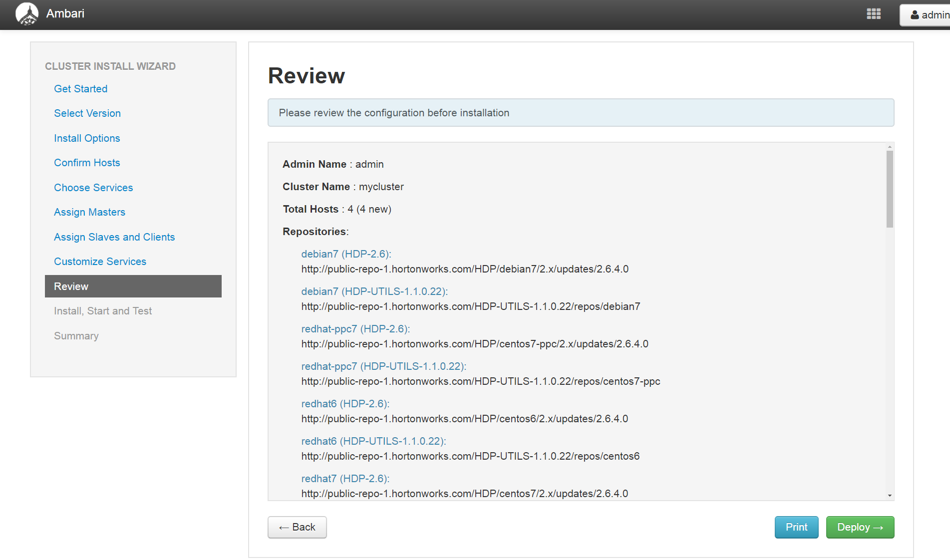Click Install, Start and Test step
This screenshot has height=560, width=950.
point(103,311)
